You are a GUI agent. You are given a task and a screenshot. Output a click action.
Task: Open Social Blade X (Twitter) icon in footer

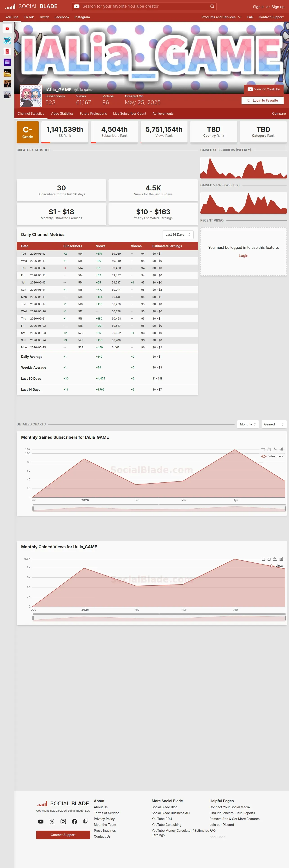(x=52, y=822)
